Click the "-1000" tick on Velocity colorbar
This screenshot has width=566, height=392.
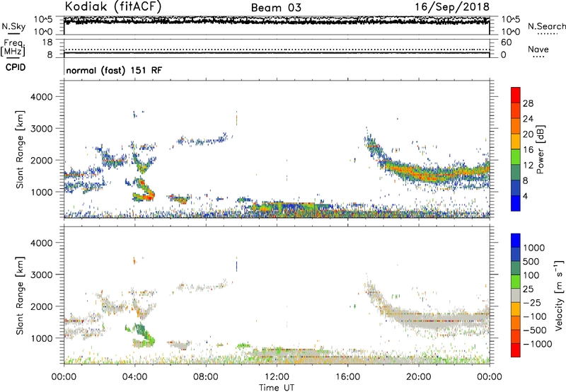point(537,344)
